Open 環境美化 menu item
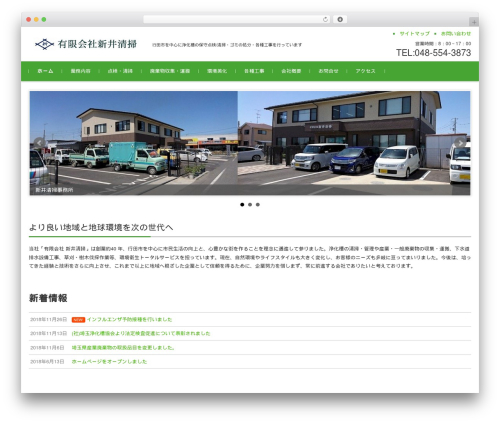 click(x=217, y=71)
